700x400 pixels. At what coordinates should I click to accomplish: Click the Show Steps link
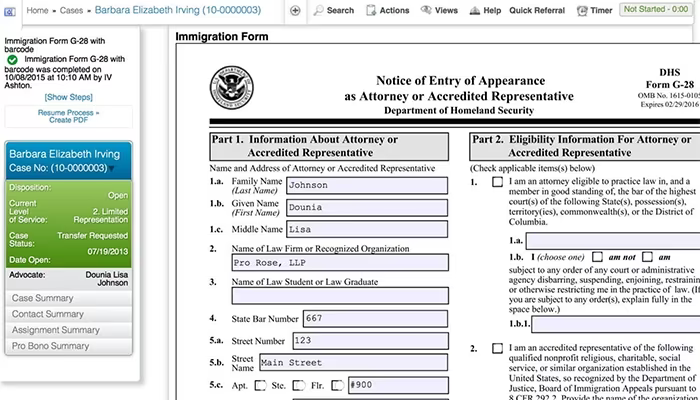coord(68,97)
